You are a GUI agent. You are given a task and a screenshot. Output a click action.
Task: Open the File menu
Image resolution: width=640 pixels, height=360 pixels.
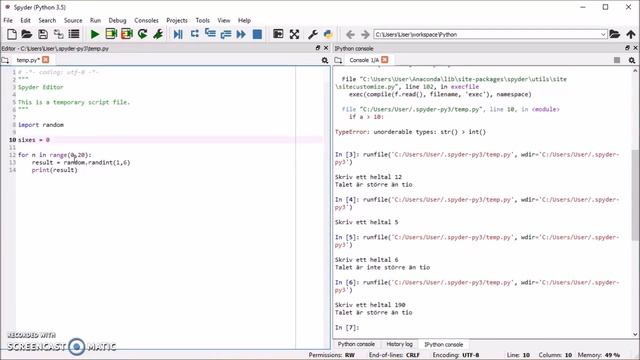coord(8,20)
